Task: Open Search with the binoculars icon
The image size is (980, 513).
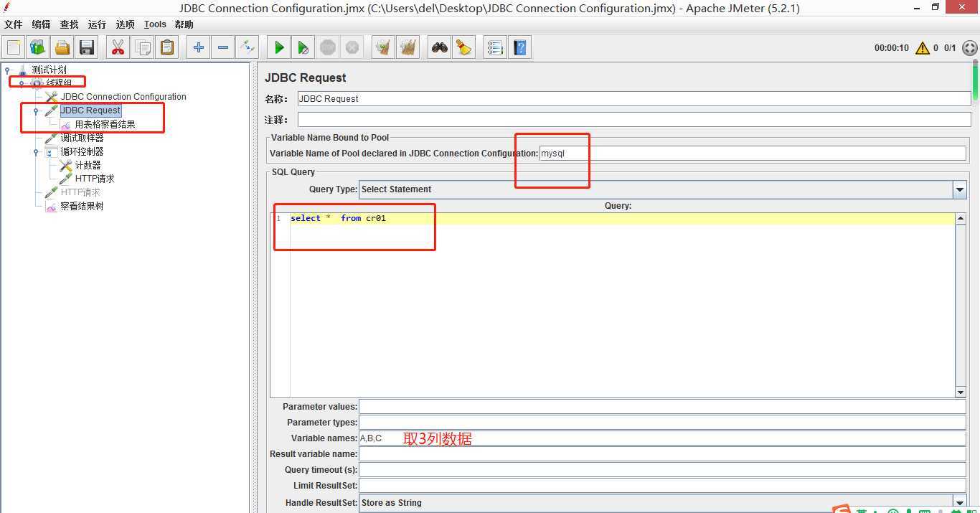Action: [439, 47]
